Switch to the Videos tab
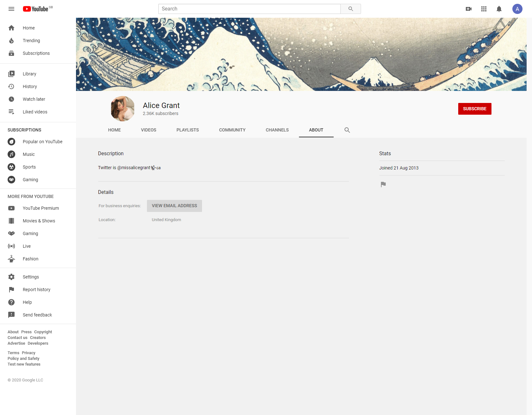Viewport: 532px width, 415px height. click(149, 130)
